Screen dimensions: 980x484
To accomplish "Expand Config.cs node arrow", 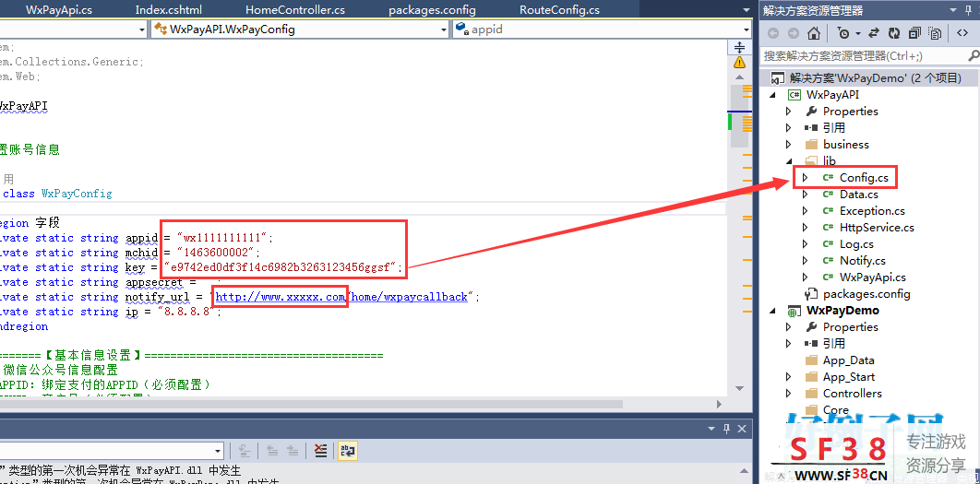I will (x=805, y=178).
